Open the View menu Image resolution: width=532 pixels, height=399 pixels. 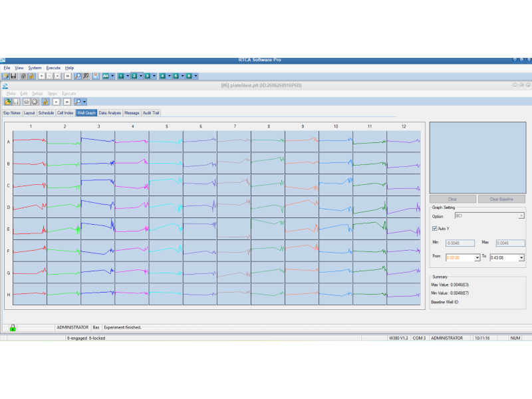click(x=19, y=68)
